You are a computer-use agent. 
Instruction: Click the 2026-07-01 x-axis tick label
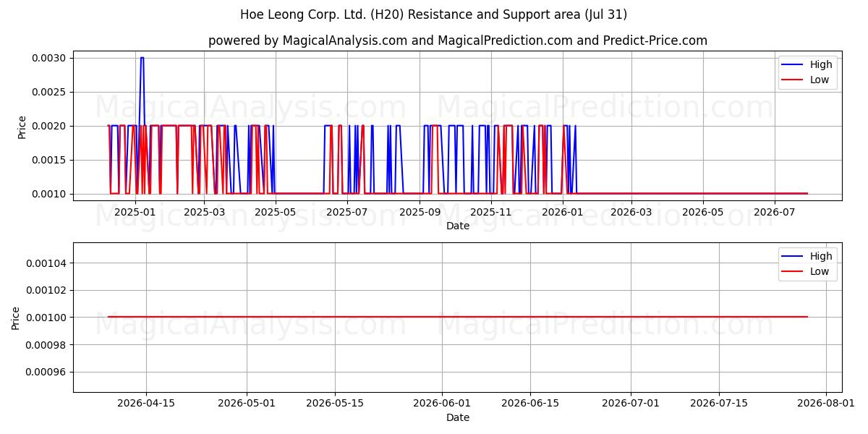pyautogui.click(x=631, y=404)
